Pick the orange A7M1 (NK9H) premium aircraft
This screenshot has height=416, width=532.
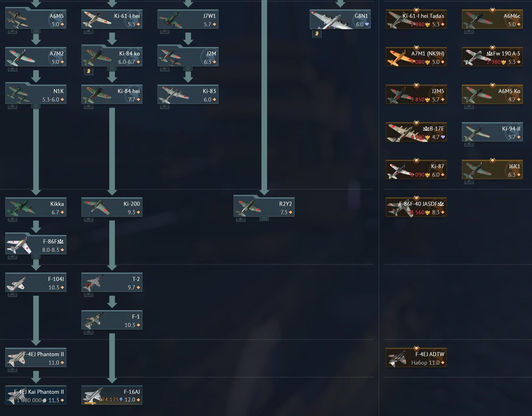[x=416, y=57]
